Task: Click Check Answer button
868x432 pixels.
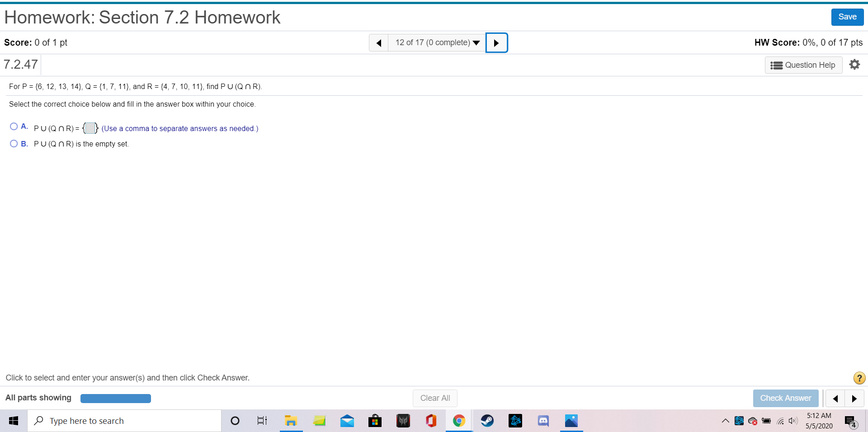Action: click(x=786, y=398)
